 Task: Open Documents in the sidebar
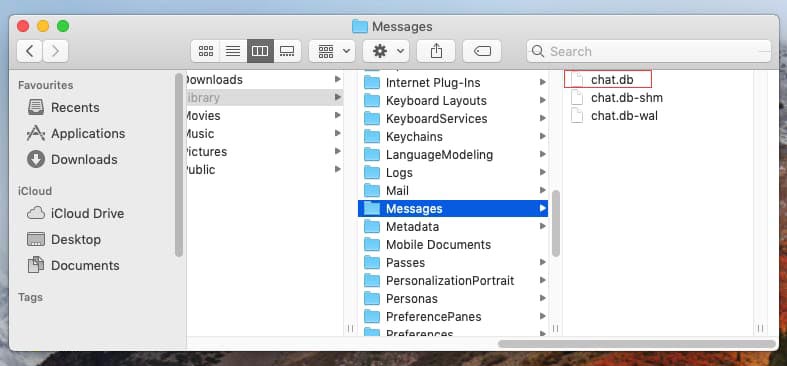(x=73, y=266)
